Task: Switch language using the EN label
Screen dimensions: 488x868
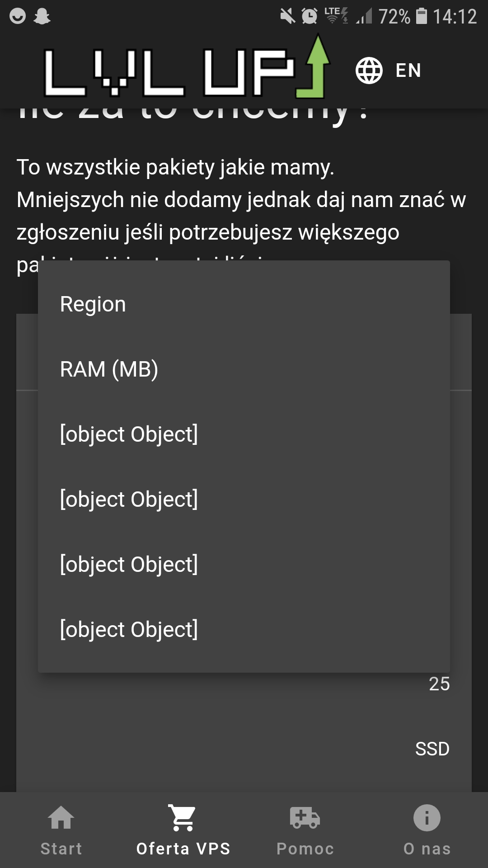Action: pos(408,71)
